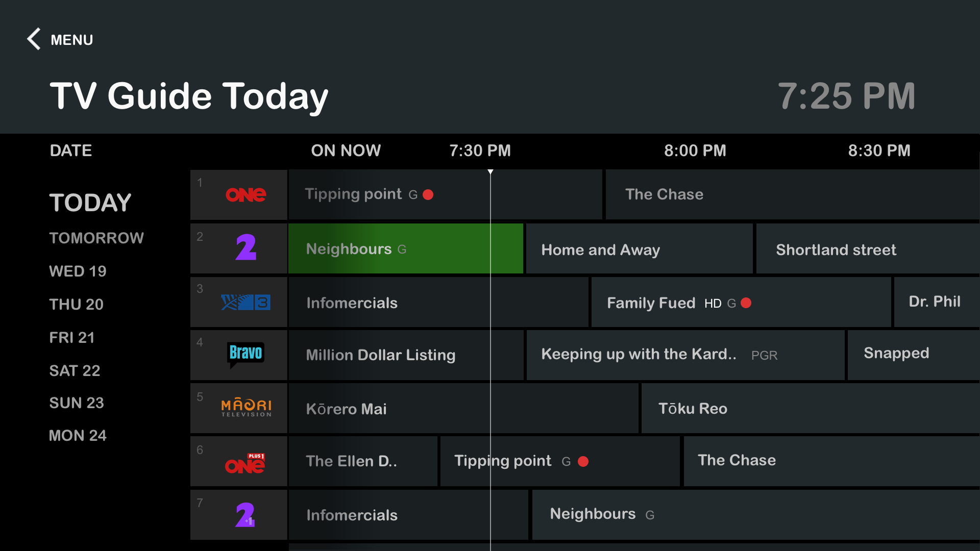Image resolution: width=980 pixels, height=551 pixels.
Task: Switch guide date to WED 19
Action: 78,271
